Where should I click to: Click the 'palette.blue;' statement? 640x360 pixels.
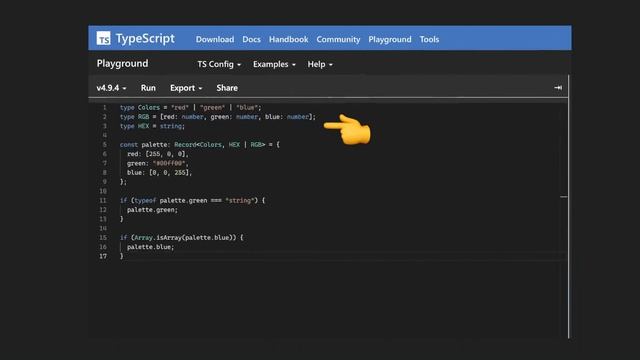[150, 247]
